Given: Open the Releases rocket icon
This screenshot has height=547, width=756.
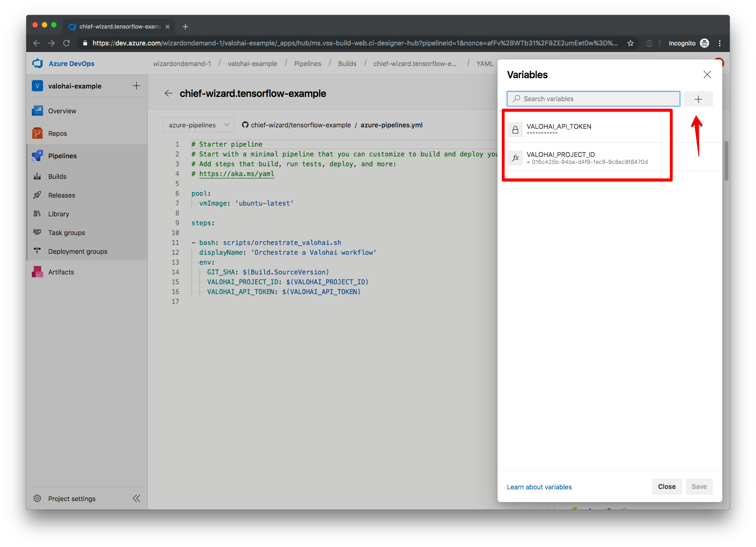Looking at the screenshot, I should (x=37, y=195).
